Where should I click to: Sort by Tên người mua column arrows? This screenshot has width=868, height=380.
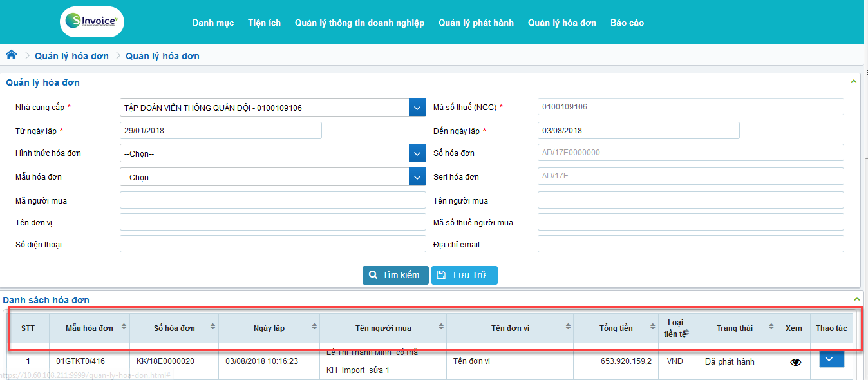point(440,328)
